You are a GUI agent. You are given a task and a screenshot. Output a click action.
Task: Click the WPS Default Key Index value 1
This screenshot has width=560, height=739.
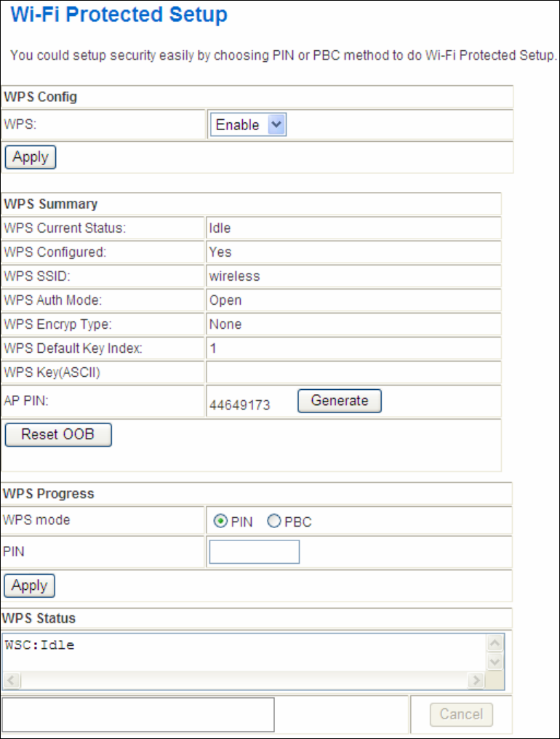(213, 348)
